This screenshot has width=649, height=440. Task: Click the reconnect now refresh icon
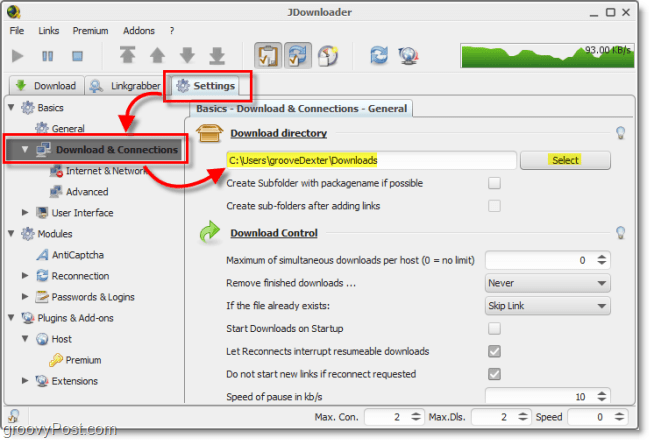[x=379, y=55]
